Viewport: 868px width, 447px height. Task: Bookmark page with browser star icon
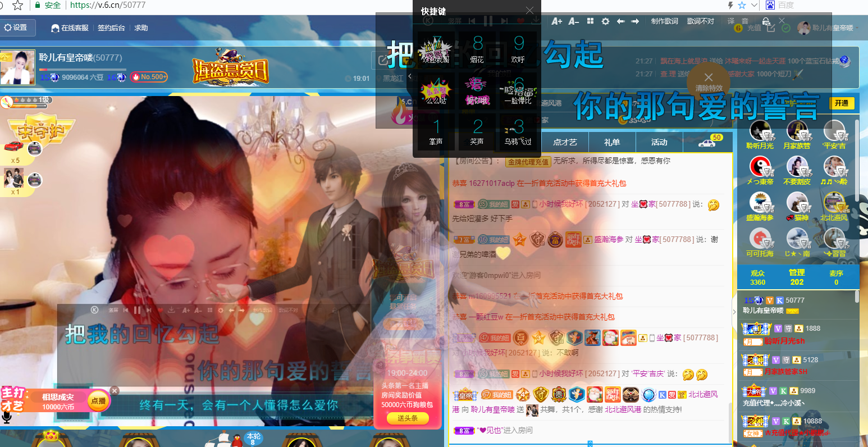(742, 5)
